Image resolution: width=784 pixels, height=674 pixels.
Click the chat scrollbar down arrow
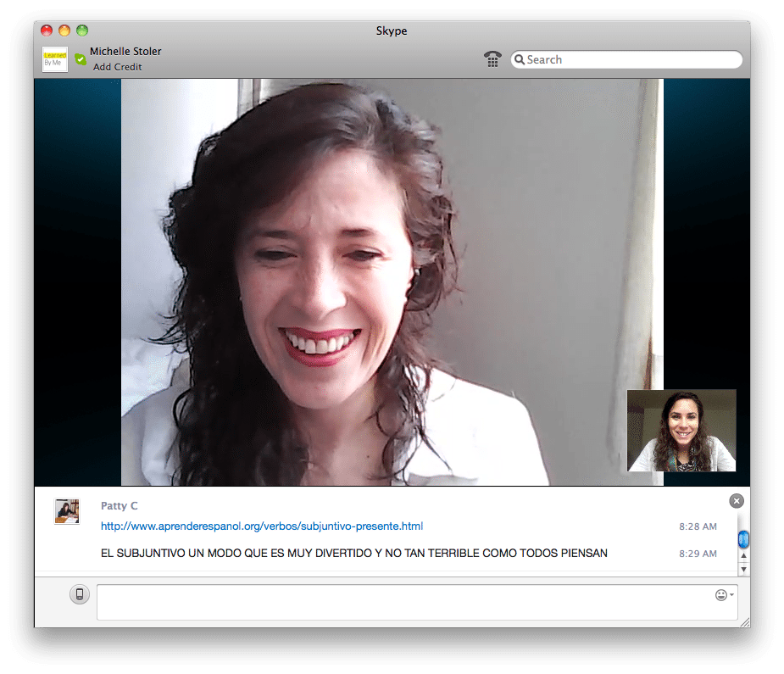[x=743, y=569]
